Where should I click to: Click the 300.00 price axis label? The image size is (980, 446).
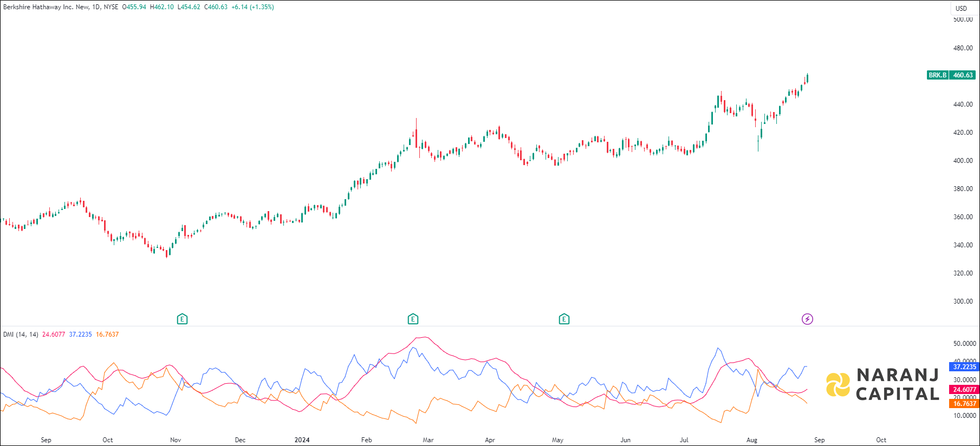[x=963, y=301]
